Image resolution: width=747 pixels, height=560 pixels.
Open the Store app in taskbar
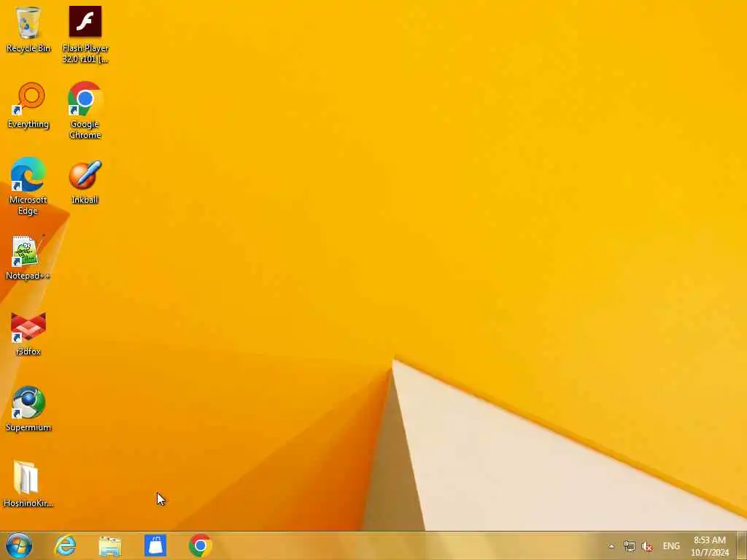(155, 545)
